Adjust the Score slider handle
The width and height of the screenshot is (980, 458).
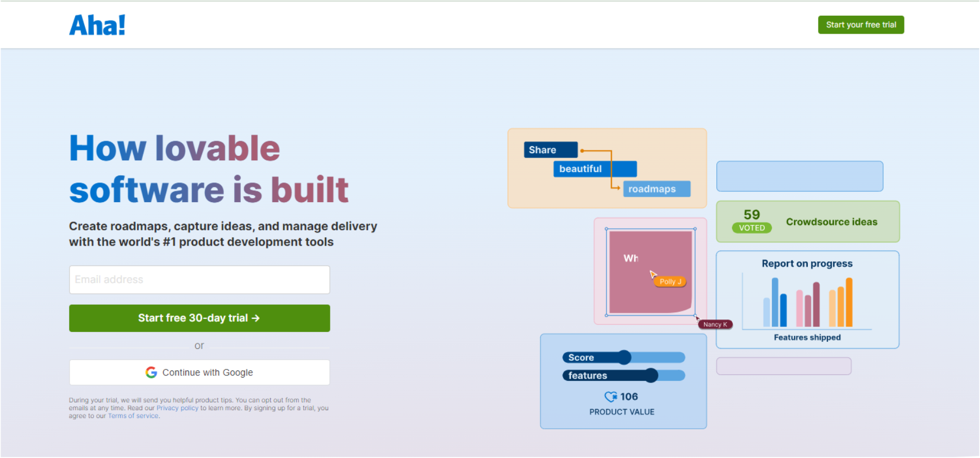click(x=624, y=357)
